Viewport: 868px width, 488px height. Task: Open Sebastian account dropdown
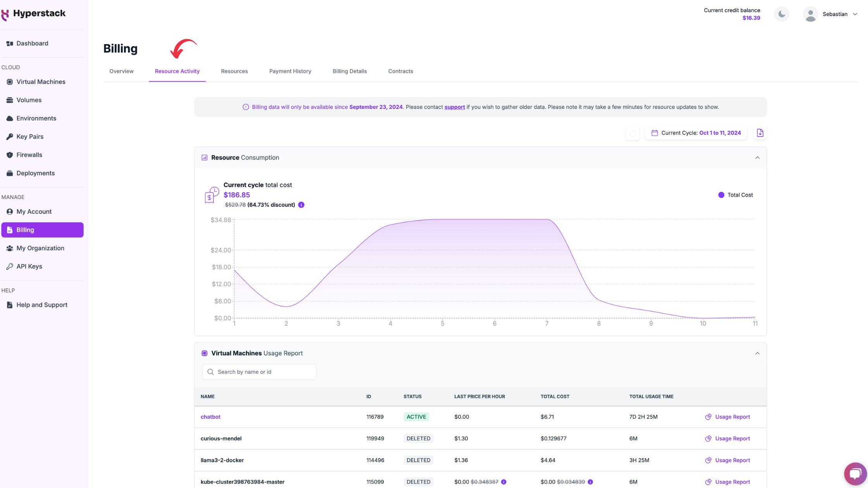[x=839, y=14]
